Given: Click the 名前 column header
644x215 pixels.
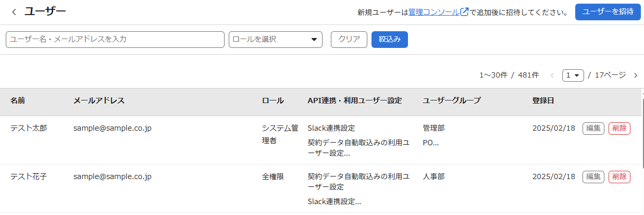Looking at the screenshot, I should pyautogui.click(x=18, y=101).
